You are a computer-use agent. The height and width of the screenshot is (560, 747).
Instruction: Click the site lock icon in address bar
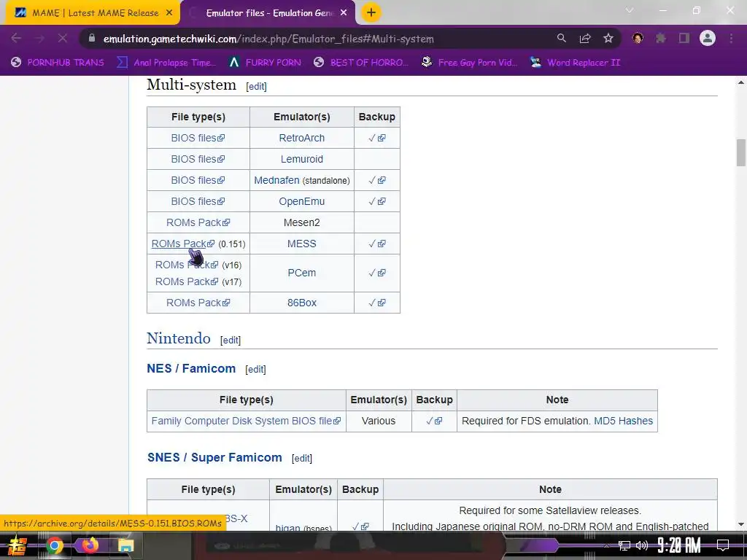(92, 39)
